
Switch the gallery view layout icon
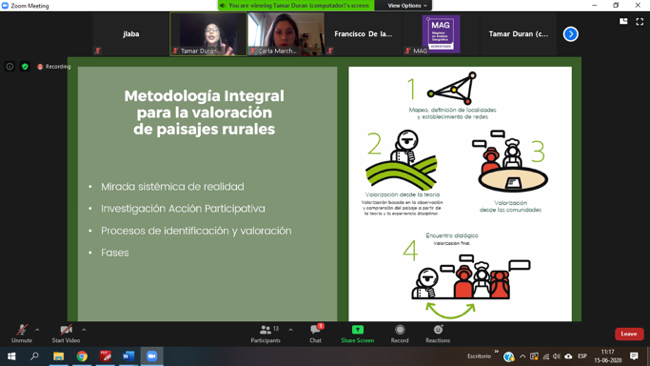tap(623, 21)
